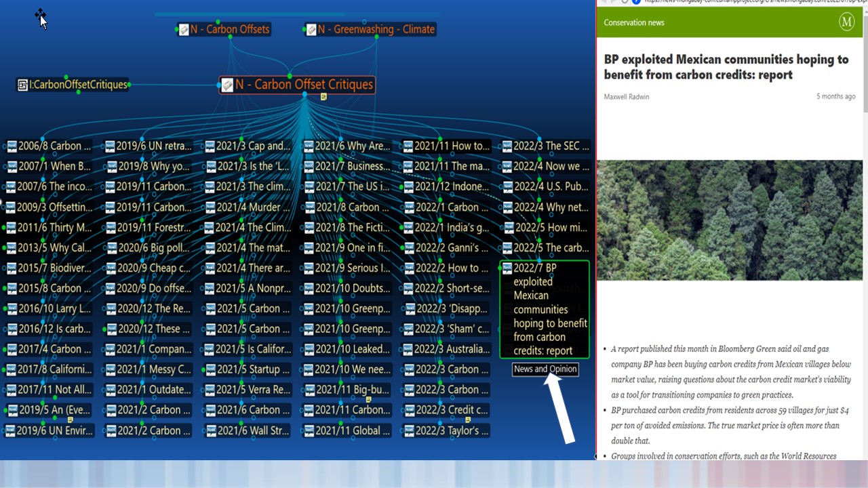
Task: Click the Mongabay M logo in article header
Action: 846,22
